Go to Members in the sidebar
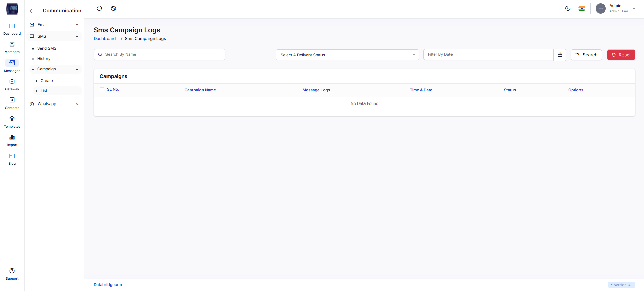The image size is (644, 291). click(x=12, y=45)
